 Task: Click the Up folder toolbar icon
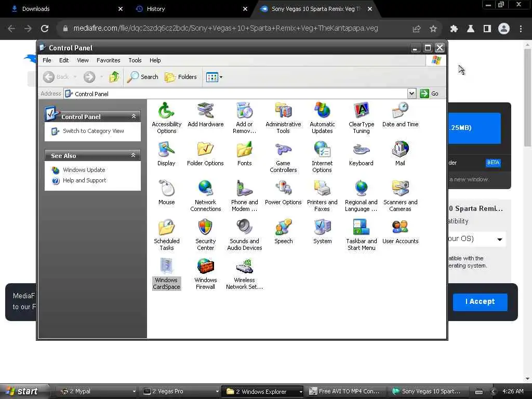click(114, 77)
